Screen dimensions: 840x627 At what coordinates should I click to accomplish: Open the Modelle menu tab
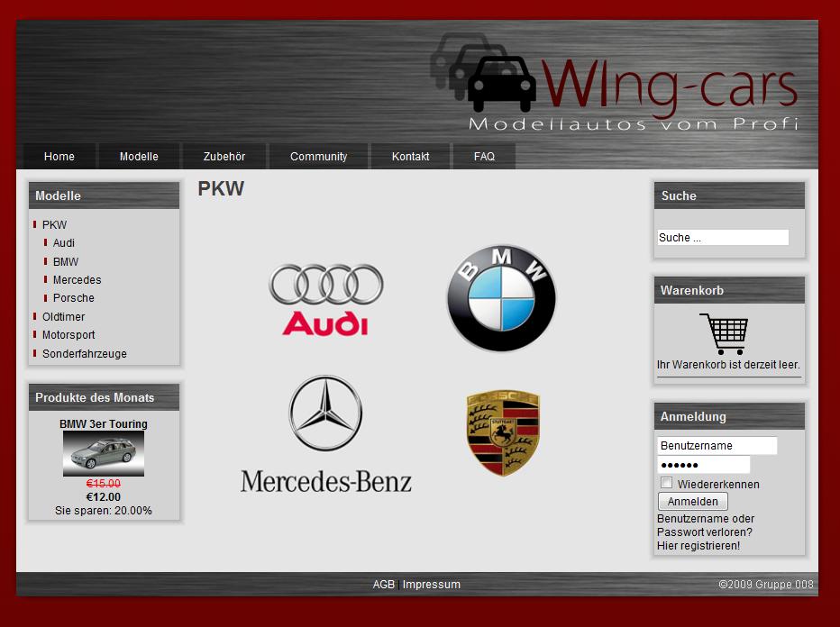[x=139, y=157]
